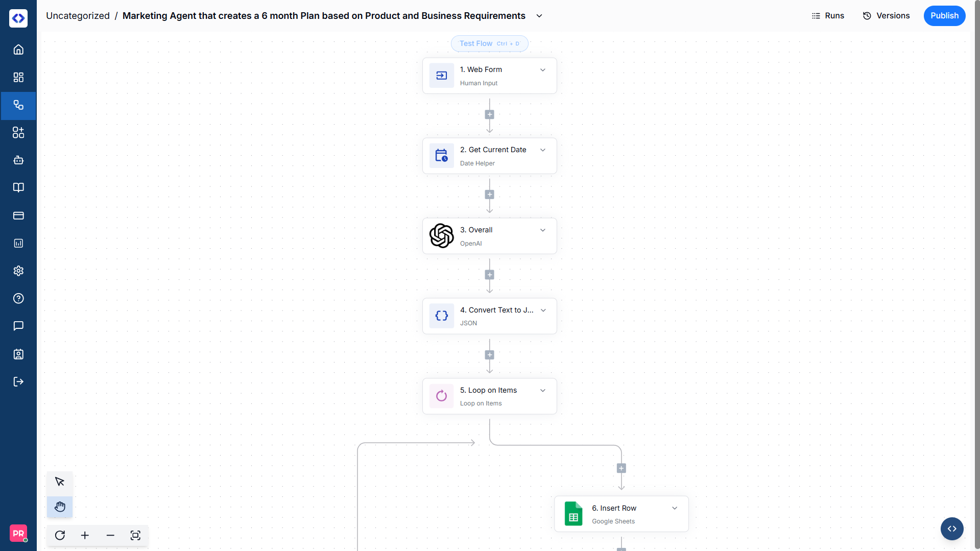Open the Runs tab
The height and width of the screenshot is (551, 980).
pyautogui.click(x=828, y=16)
